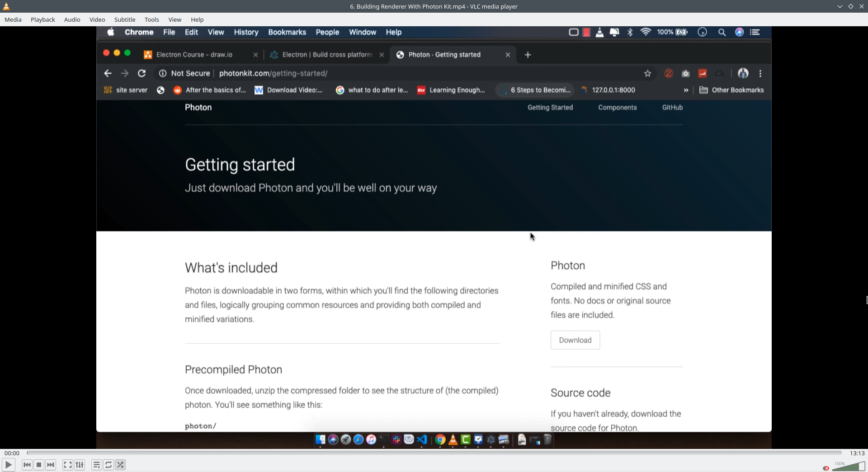The image size is (868, 472).
Task: Expand the bookmarks overflow chevron
Action: pyautogui.click(x=686, y=90)
